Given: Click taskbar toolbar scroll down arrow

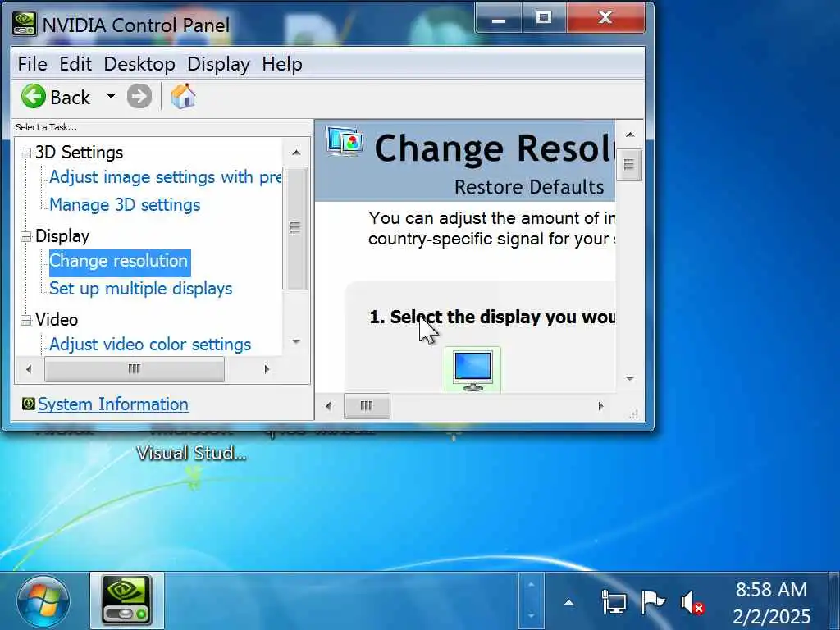Looking at the screenshot, I should [x=532, y=617].
